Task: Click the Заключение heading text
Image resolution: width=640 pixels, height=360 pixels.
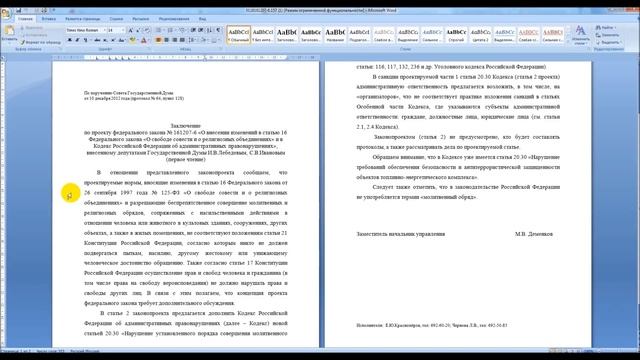Action: [x=186, y=126]
